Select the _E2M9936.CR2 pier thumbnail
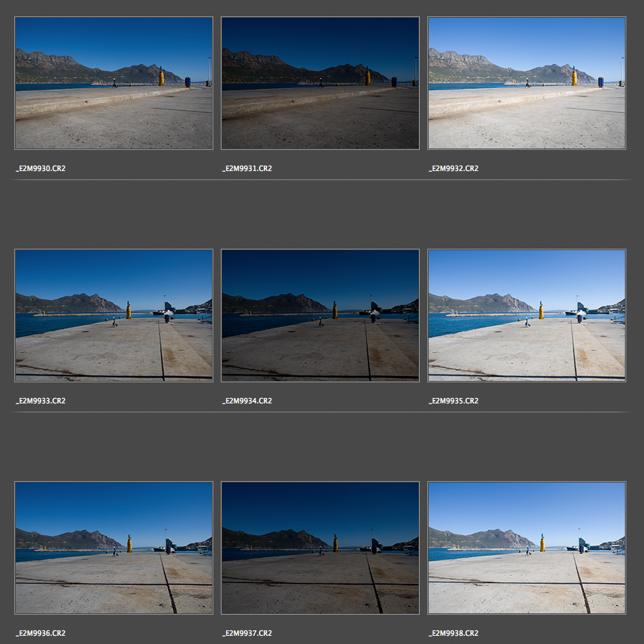The image size is (644, 644). [114, 548]
